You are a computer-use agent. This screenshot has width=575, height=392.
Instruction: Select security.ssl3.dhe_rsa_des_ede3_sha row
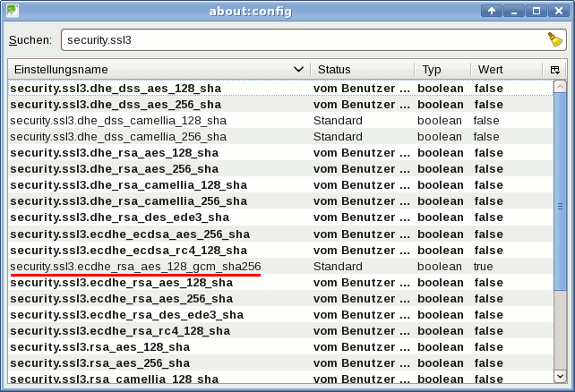pos(114,217)
